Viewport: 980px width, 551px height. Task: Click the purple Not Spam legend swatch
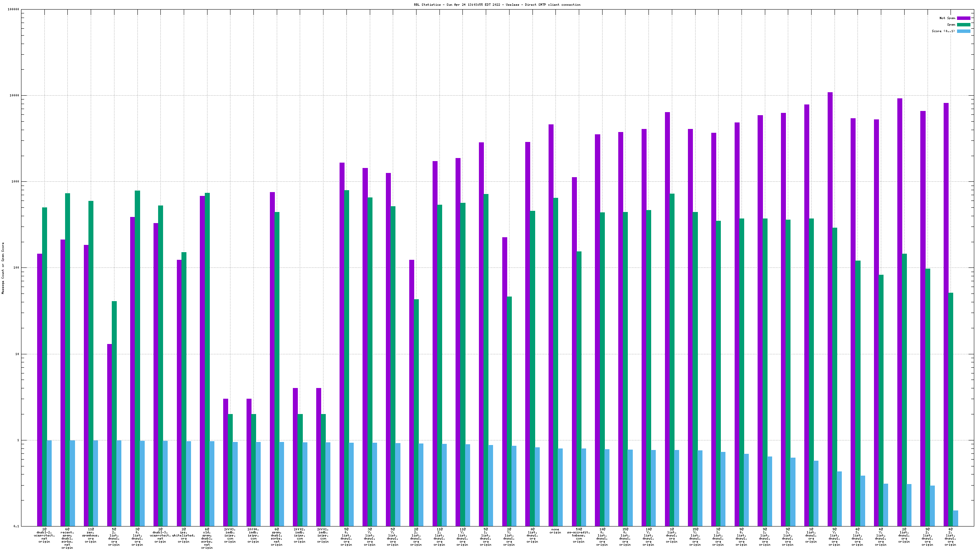point(963,18)
